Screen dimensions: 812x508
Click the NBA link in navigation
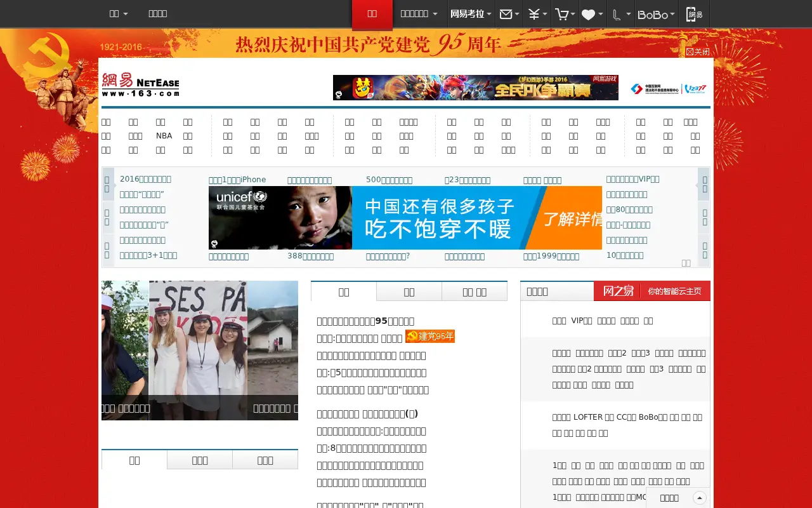tap(164, 136)
